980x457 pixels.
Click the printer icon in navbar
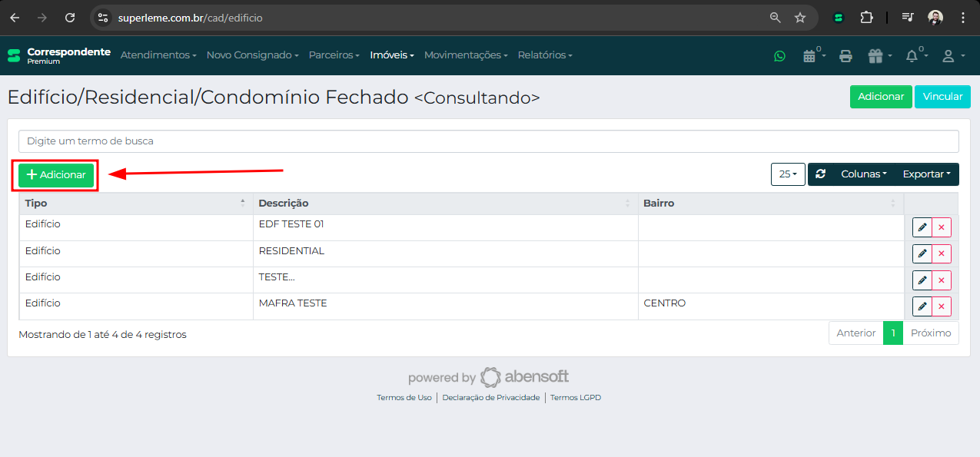click(x=845, y=55)
